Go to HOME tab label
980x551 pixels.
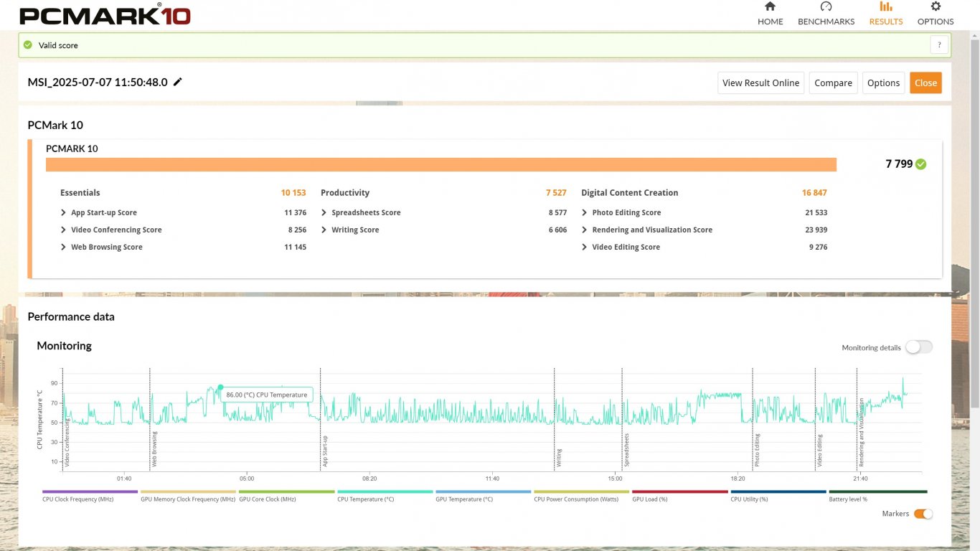pyautogui.click(x=770, y=22)
